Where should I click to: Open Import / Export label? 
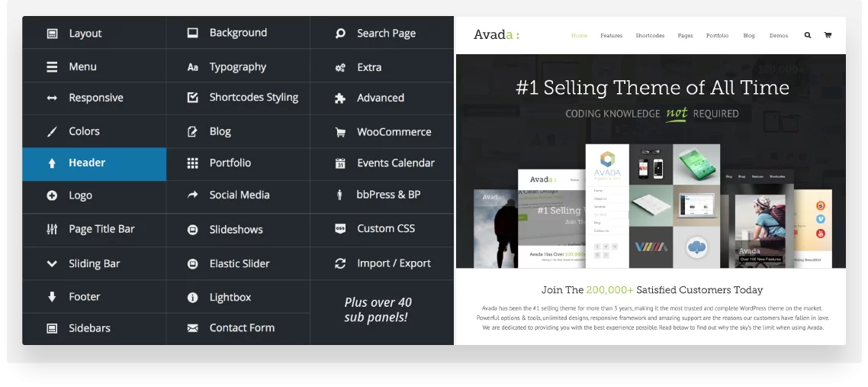tap(394, 263)
